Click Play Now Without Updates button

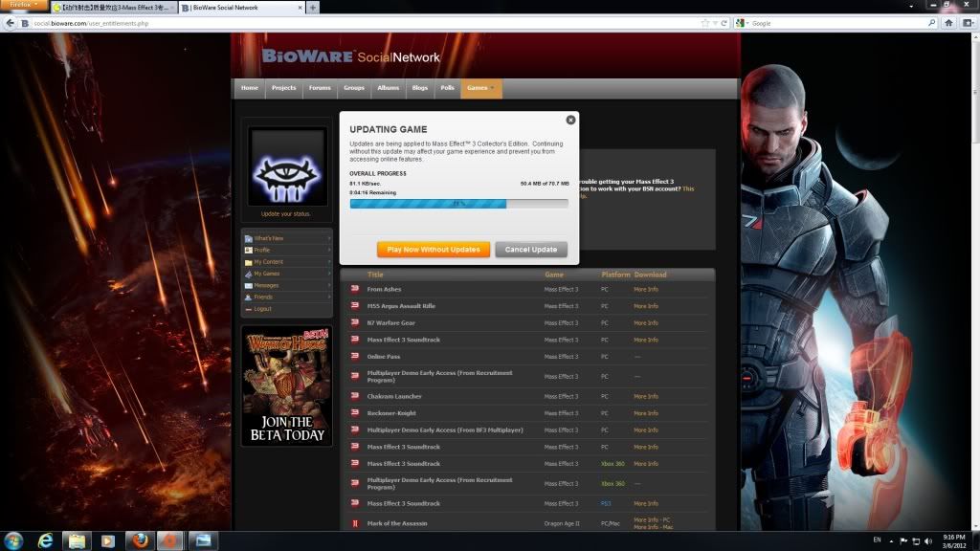tap(434, 249)
